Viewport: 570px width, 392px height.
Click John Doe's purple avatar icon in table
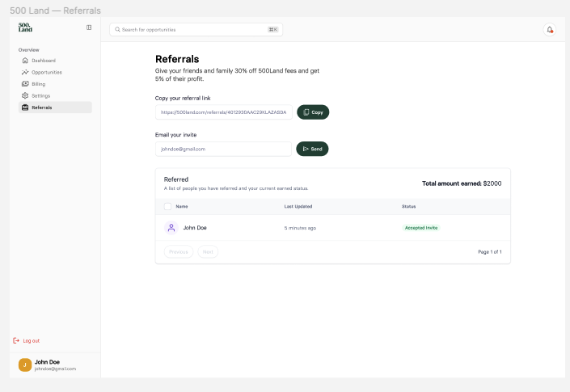(171, 228)
